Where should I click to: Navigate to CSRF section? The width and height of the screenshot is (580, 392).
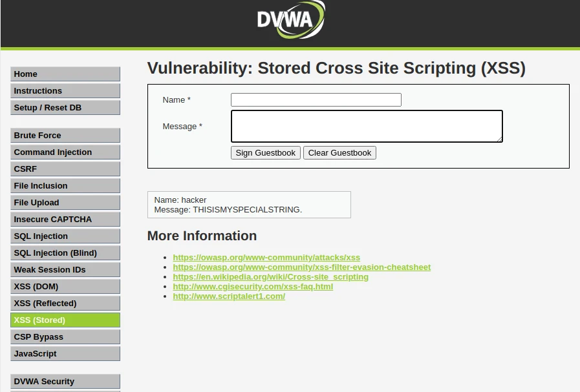point(65,169)
